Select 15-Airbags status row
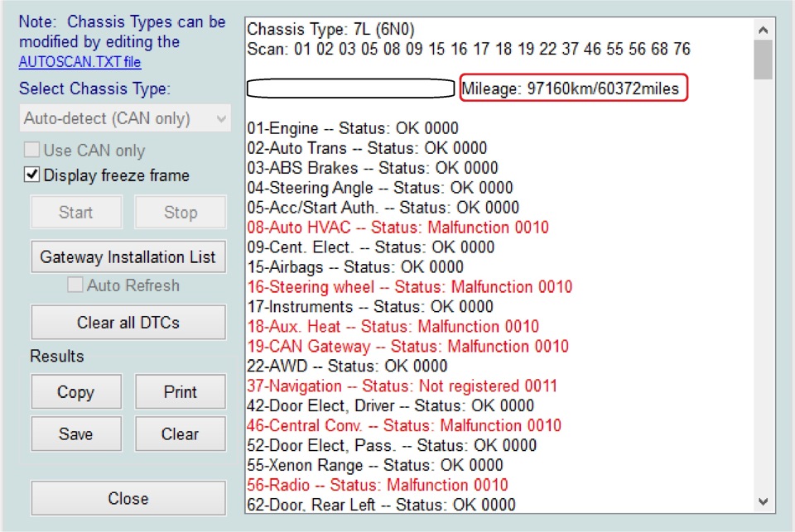The height and width of the screenshot is (532, 795). [355, 266]
